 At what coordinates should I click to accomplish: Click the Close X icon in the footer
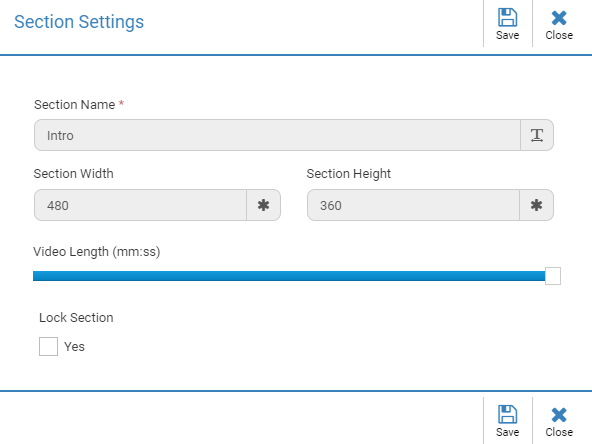(x=559, y=415)
